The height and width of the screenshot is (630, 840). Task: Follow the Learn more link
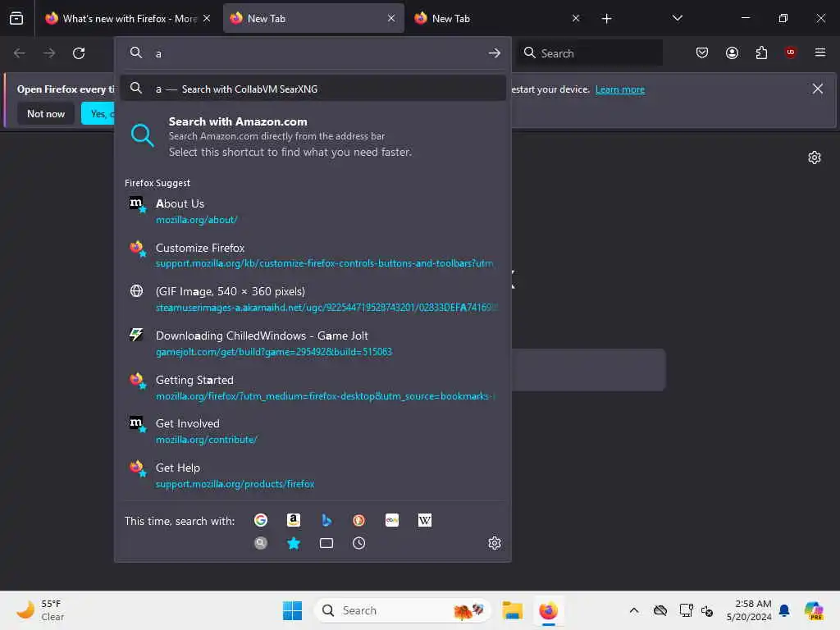[620, 89]
